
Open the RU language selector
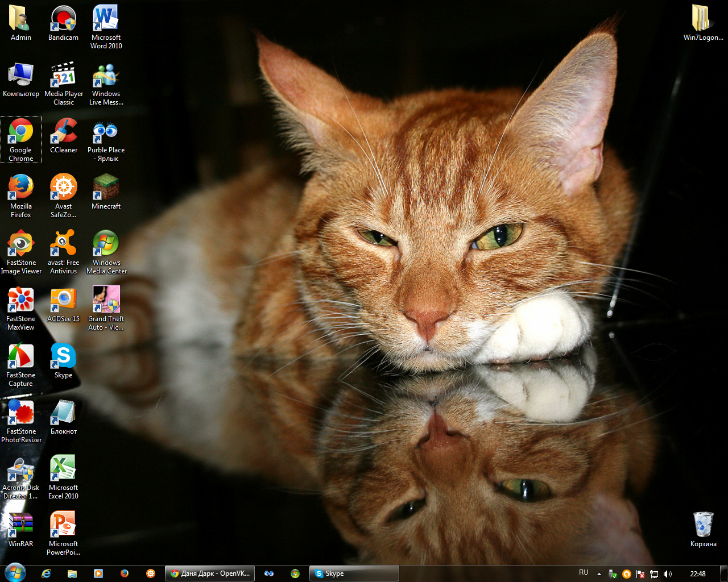tap(584, 573)
